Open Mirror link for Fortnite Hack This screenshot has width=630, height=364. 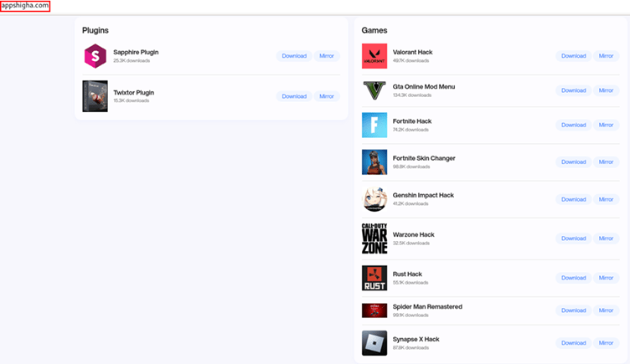[x=606, y=125]
